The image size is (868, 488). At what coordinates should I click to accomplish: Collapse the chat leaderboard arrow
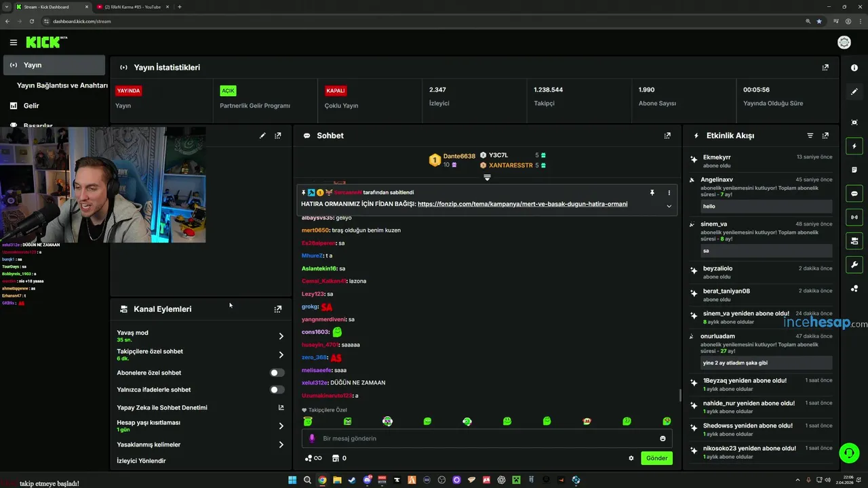click(x=487, y=178)
